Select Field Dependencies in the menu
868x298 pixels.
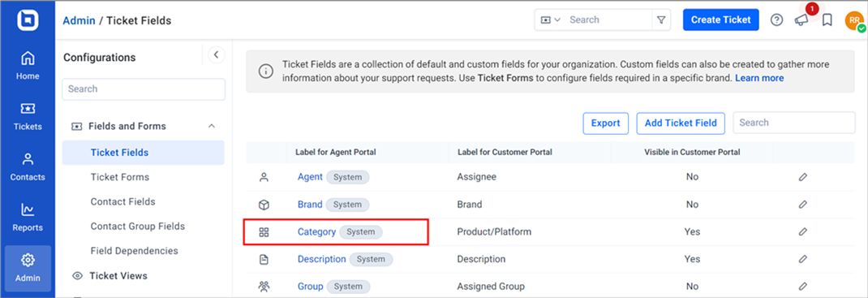[135, 251]
